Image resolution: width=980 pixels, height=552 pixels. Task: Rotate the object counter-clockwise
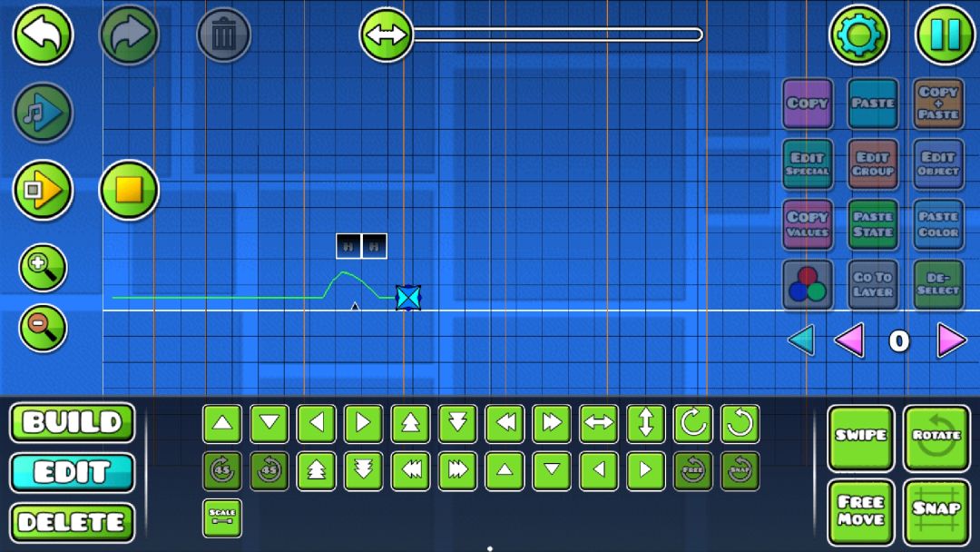(x=740, y=423)
